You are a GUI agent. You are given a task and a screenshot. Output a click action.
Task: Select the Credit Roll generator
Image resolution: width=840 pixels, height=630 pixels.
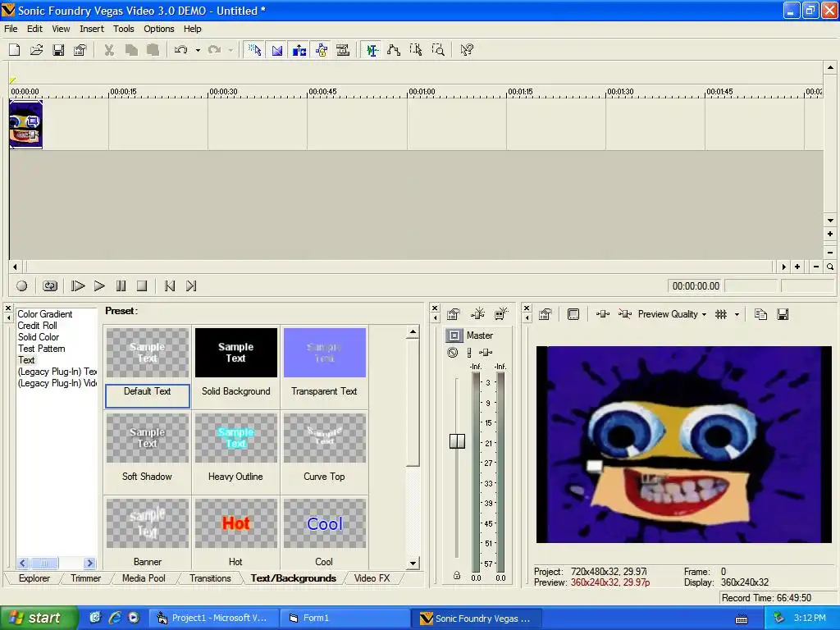pos(37,326)
